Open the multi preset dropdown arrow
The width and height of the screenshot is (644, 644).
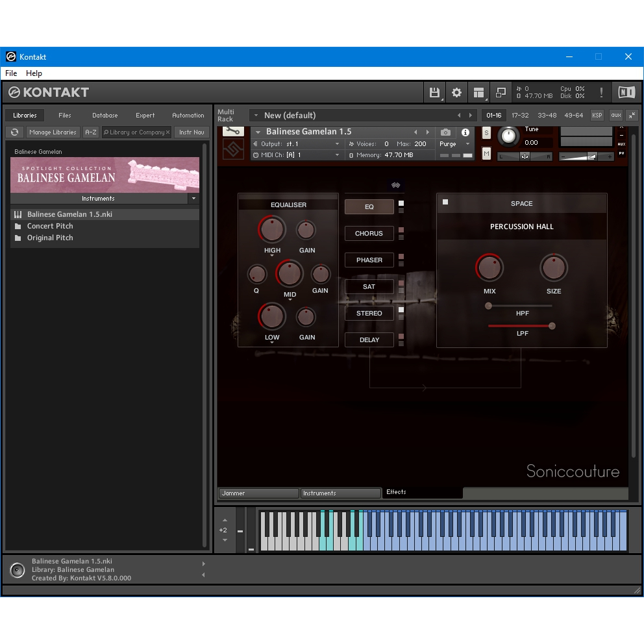click(x=256, y=116)
